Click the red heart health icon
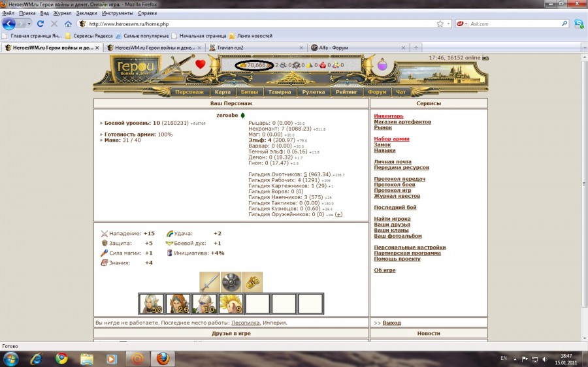588x367 pixels. click(201, 64)
